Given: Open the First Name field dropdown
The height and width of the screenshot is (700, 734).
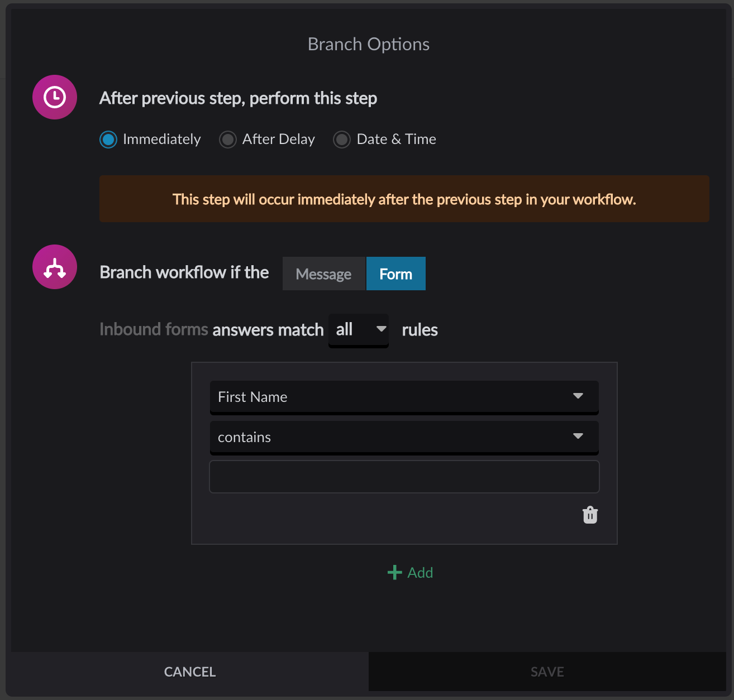Looking at the screenshot, I should pyautogui.click(x=404, y=397).
